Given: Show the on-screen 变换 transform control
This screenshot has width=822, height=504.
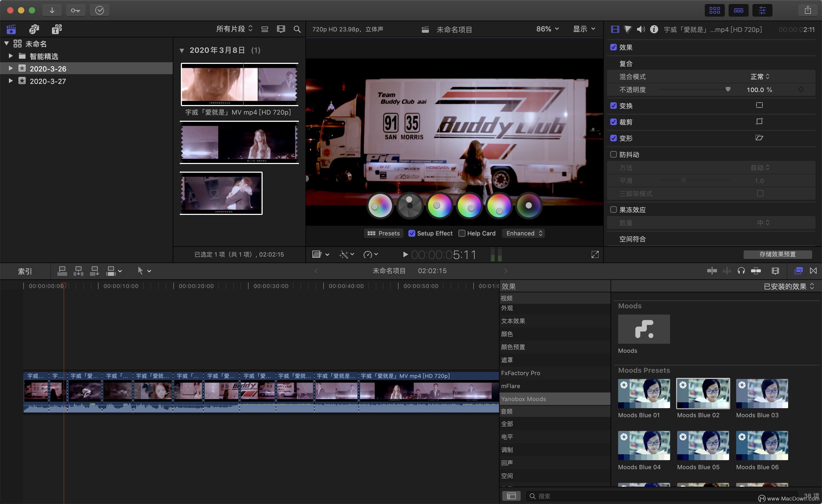Looking at the screenshot, I should tap(759, 105).
